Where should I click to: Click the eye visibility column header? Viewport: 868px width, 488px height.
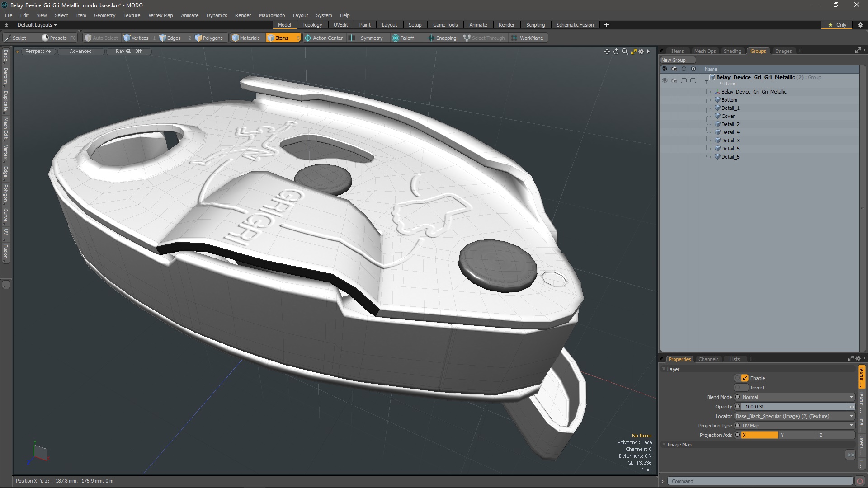[664, 69]
